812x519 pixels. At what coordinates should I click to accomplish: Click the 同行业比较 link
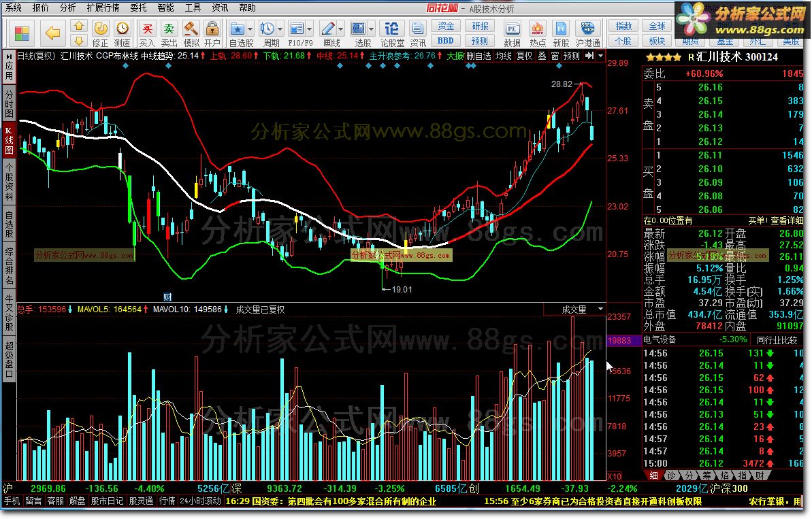tap(777, 340)
